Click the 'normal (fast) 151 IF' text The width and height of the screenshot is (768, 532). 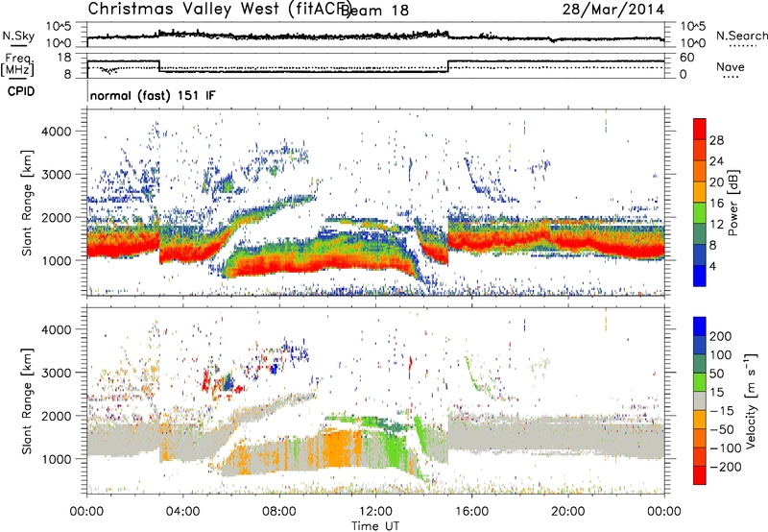tap(153, 95)
